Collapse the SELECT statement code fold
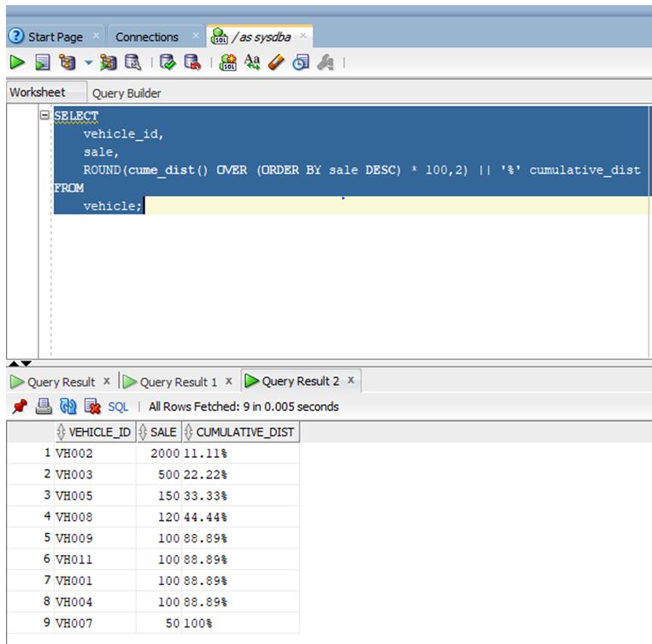The width and height of the screenshot is (652, 644). coord(44,115)
